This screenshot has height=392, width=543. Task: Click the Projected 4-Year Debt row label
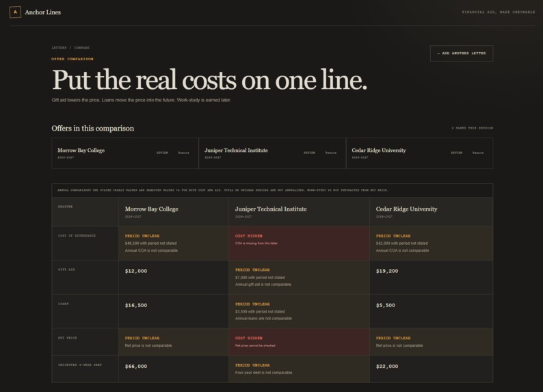click(x=80, y=365)
